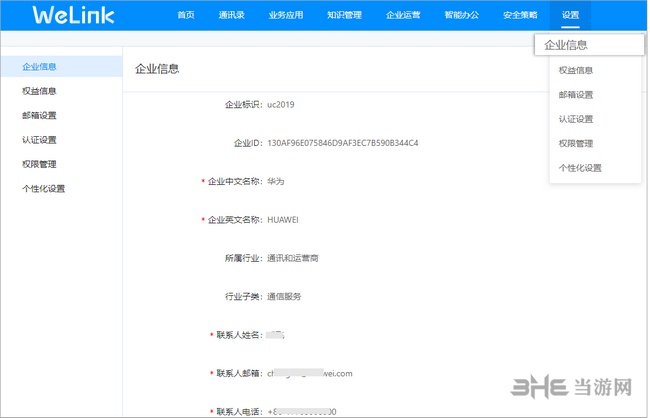Click the 联系人邮箱 value
The height and width of the screenshot is (418, 650).
310,373
